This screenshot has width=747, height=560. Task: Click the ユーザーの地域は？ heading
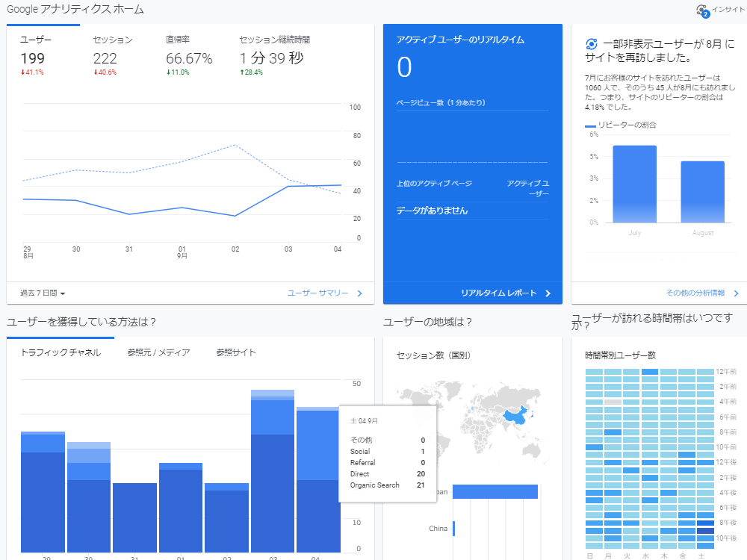(x=427, y=322)
